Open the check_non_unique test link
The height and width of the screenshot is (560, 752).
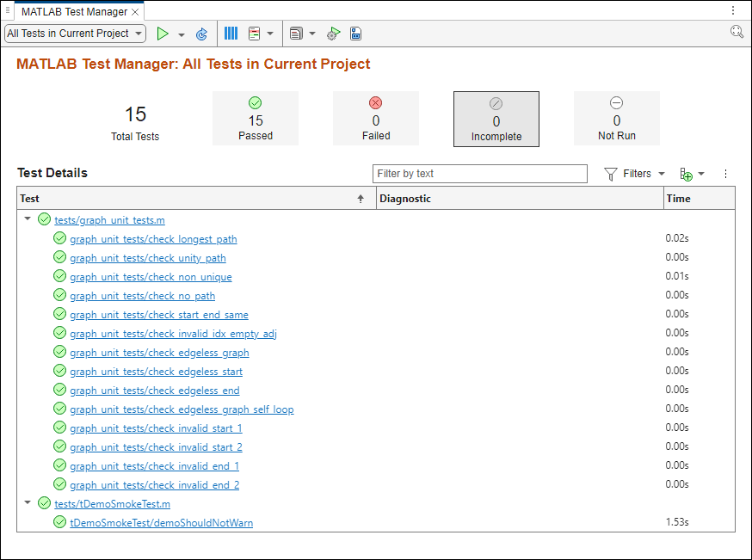point(151,277)
